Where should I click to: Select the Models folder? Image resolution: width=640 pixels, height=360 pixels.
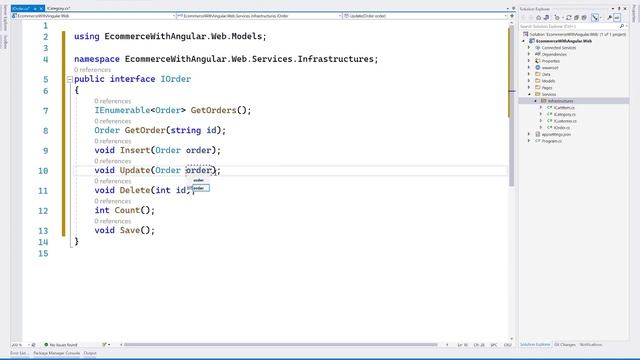545,81
